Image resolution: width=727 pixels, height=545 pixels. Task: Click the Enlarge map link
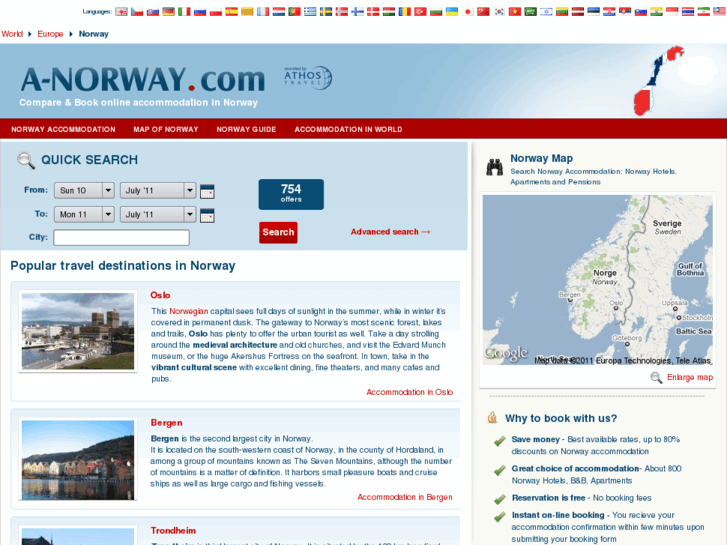[690, 378]
